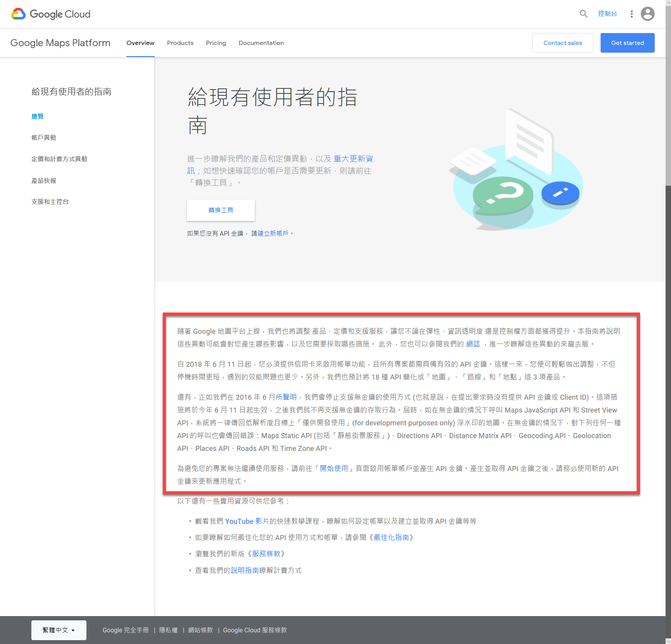The image size is (671, 644).
Task: Open the Products menu item
Action: click(x=180, y=43)
